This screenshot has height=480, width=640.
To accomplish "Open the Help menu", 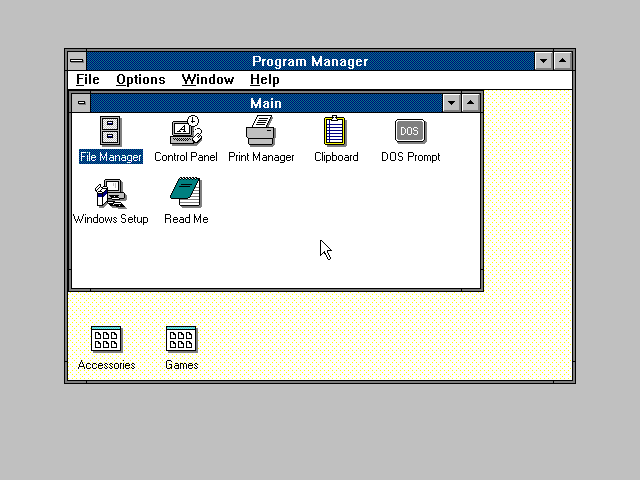I will pyautogui.click(x=264, y=80).
